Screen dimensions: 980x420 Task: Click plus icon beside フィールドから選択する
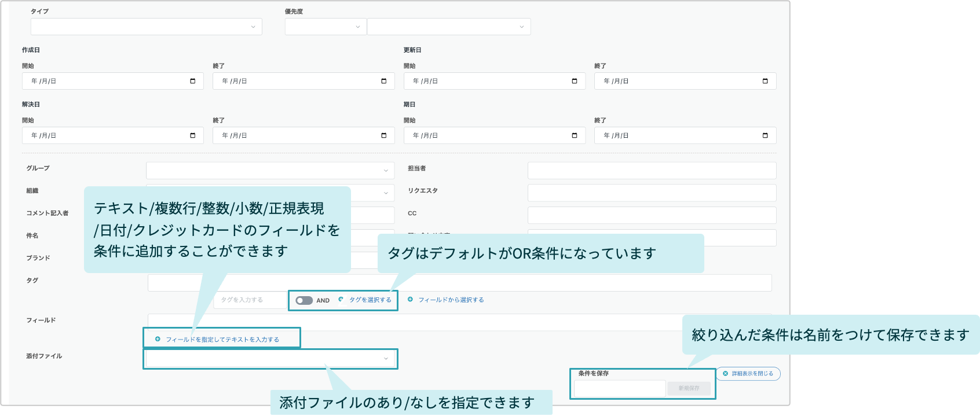(410, 300)
